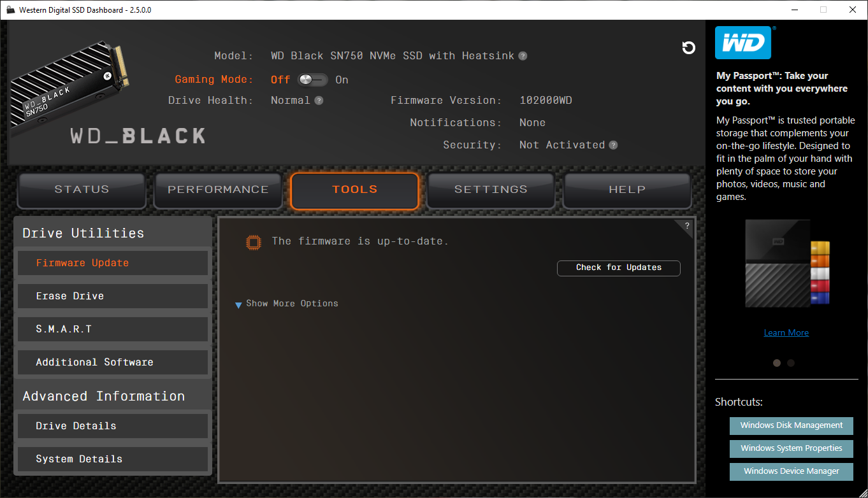Select Erase Drive utility

(113, 296)
